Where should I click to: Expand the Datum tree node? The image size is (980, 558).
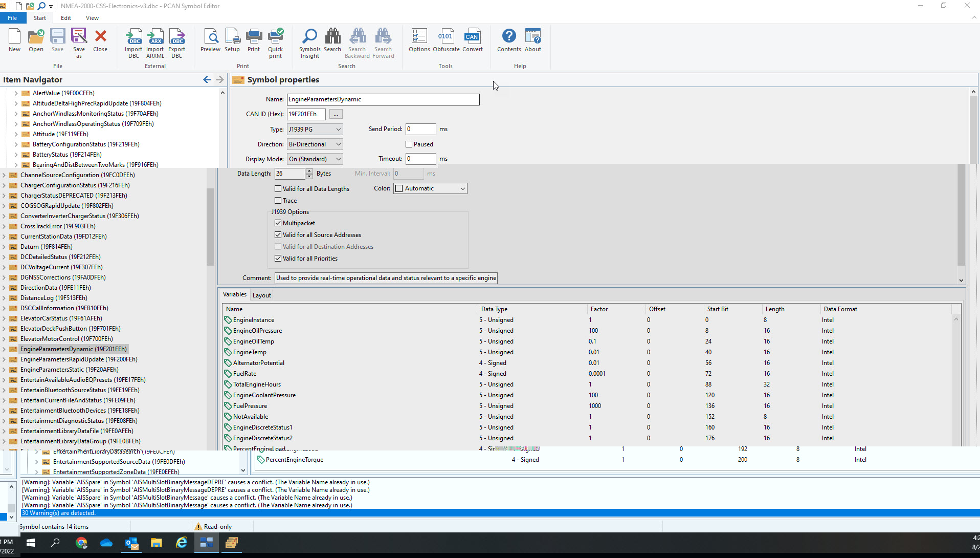point(4,247)
